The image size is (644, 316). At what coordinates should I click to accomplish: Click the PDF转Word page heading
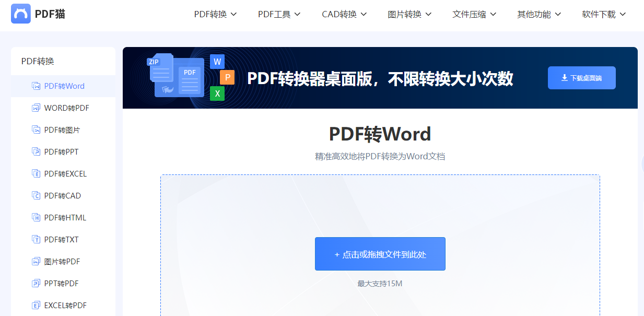point(380,134)
